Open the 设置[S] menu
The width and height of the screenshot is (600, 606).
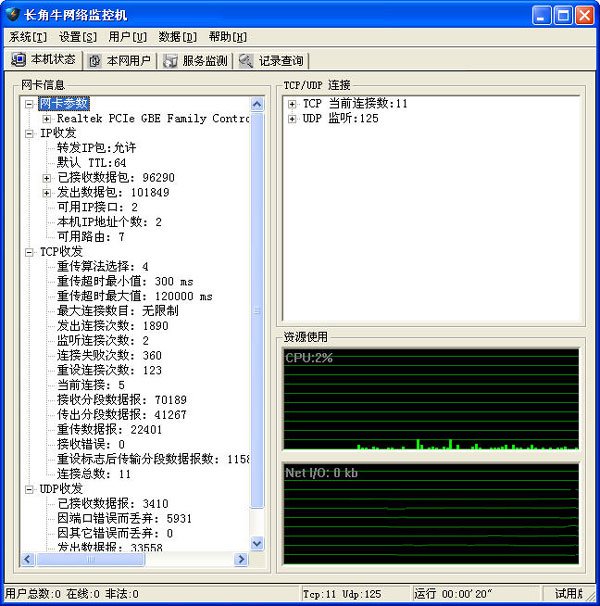pos(78,37)
